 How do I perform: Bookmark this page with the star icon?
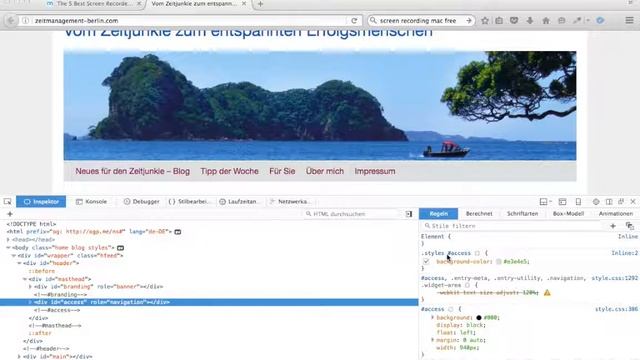(x=484, y=20)
